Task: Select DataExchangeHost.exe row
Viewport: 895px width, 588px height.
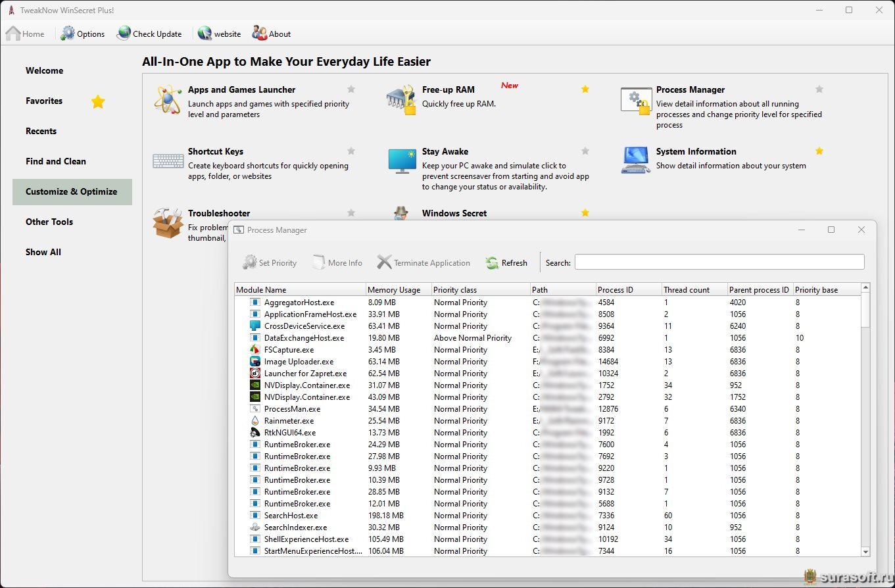Action: (x=547, y=338)
